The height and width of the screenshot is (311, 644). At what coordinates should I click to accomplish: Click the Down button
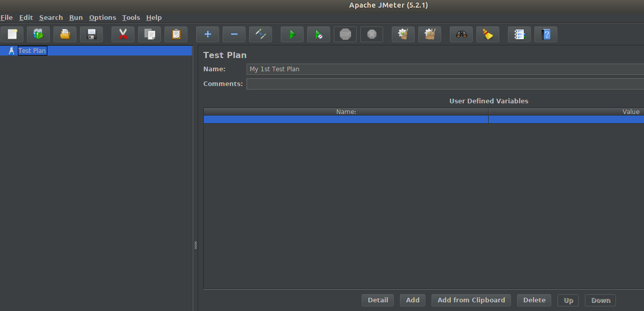coord(601,300)
